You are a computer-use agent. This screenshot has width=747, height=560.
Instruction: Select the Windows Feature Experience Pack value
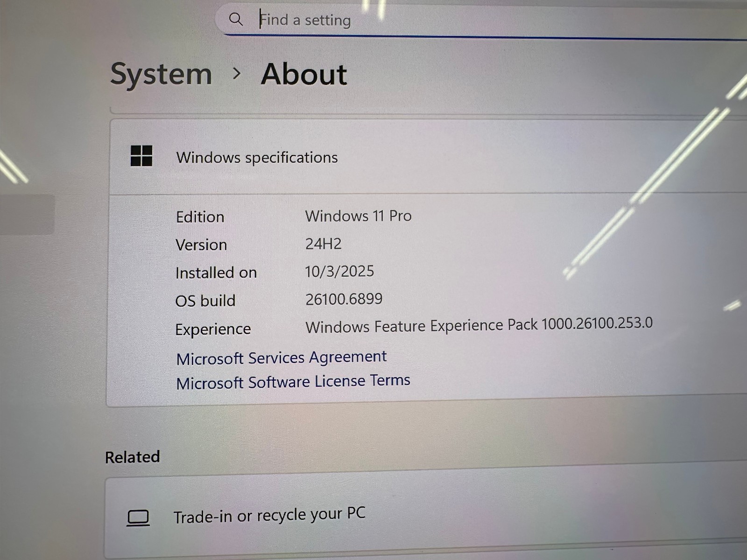tap(479, 324)
